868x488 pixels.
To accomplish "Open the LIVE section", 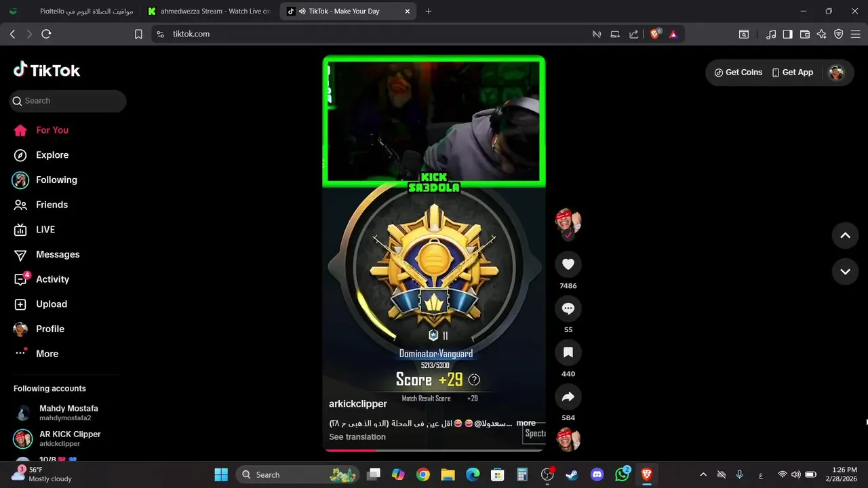I will [x=35, y=230].
